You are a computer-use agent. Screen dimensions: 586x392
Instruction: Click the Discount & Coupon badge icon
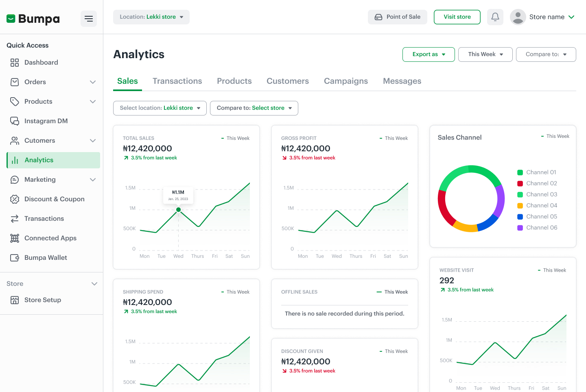[15, 199]
